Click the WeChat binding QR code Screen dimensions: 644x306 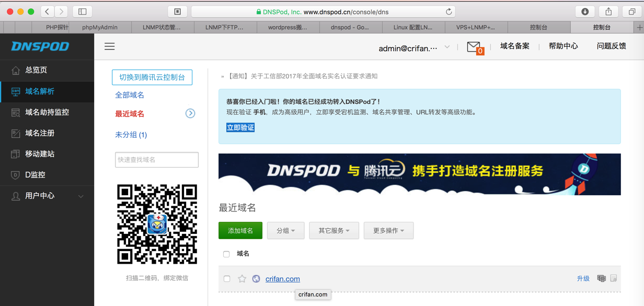pos(157,224)
